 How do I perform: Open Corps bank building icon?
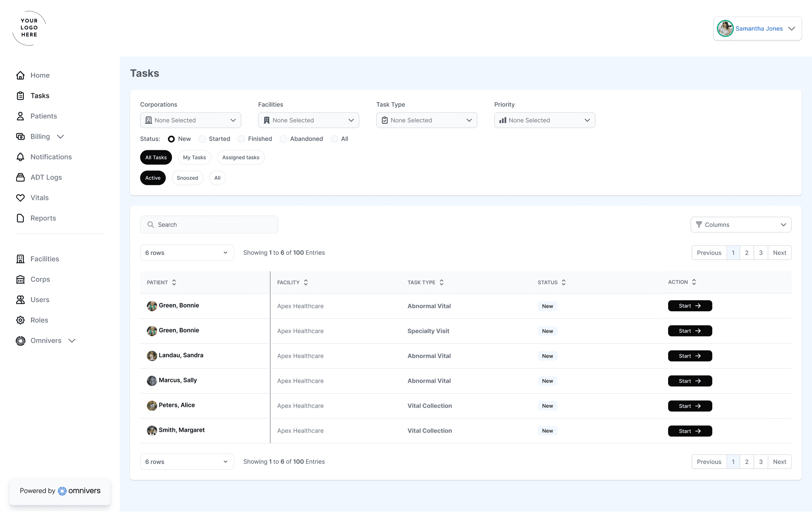click(20, 280)
